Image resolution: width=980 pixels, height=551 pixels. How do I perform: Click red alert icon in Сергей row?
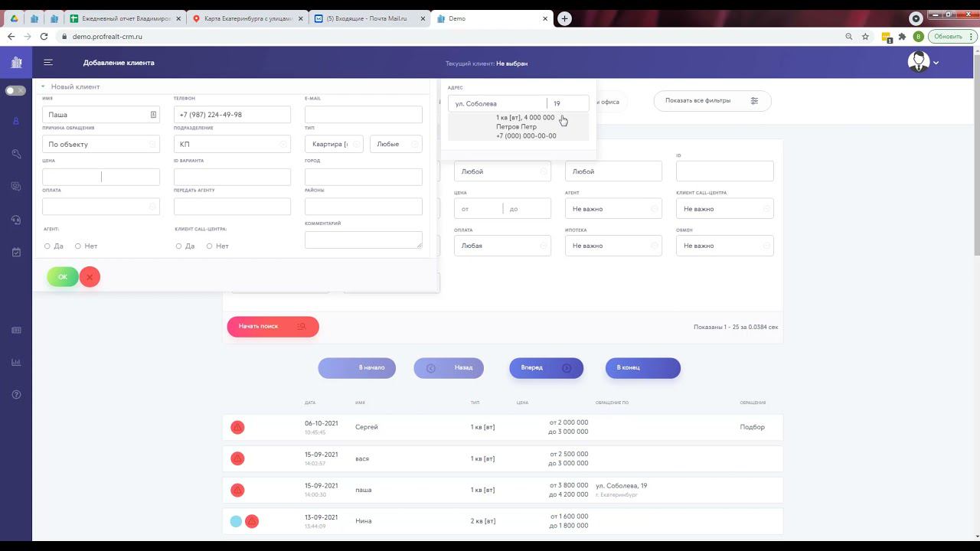point(237,427)
